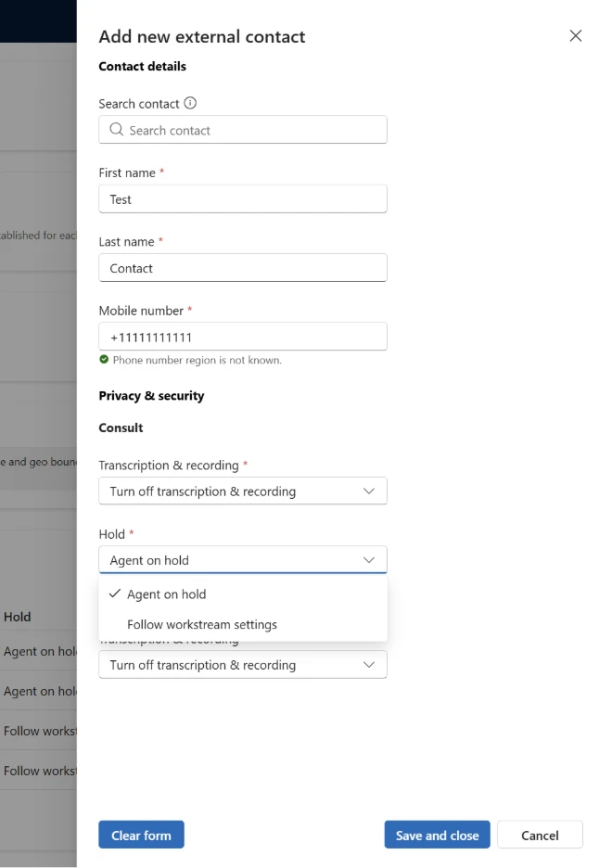Collapse the Hold dropdown using its chevron
Image resolution: width=599 pixels, height=868 pixels.
point(368,560)
